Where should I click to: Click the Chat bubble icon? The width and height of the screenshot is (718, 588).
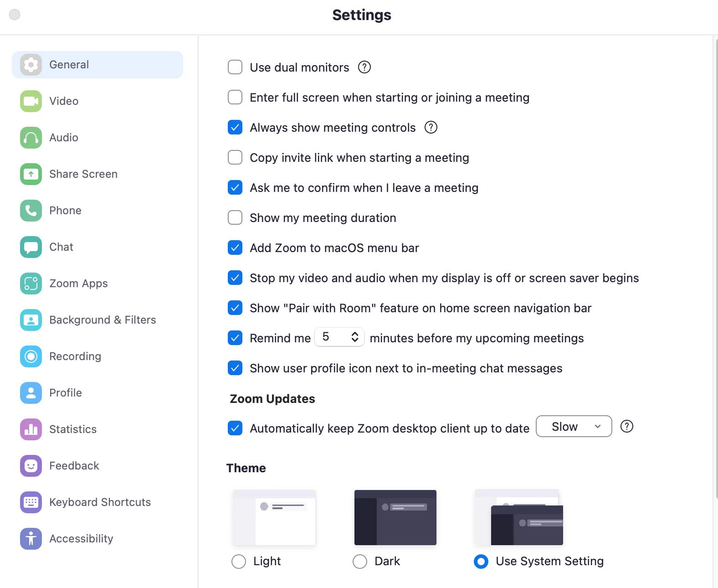click(31, 247)
